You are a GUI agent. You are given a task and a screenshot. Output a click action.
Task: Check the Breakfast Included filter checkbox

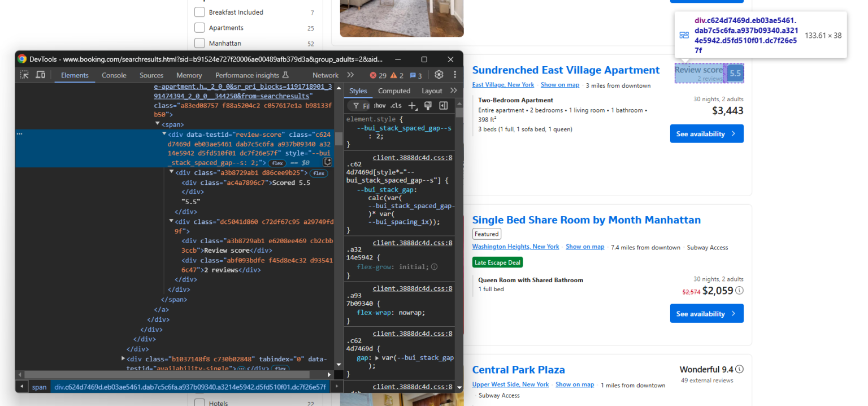point(199,12)
